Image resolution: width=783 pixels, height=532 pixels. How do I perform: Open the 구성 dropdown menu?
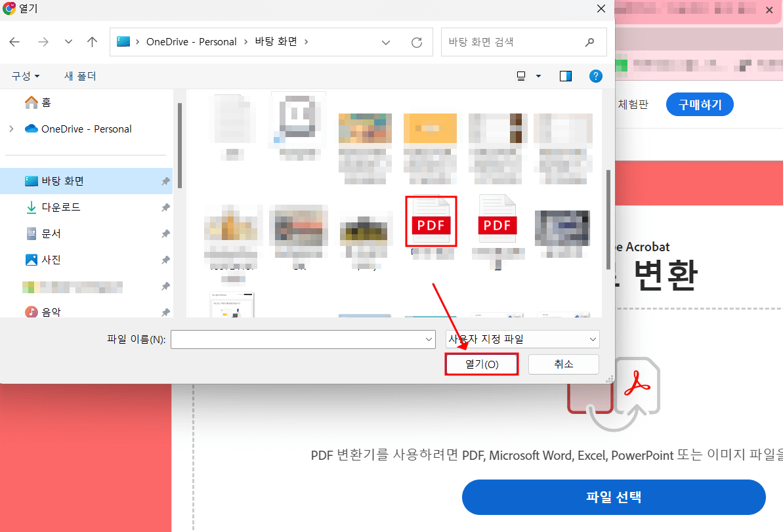(x=25, y=75)
